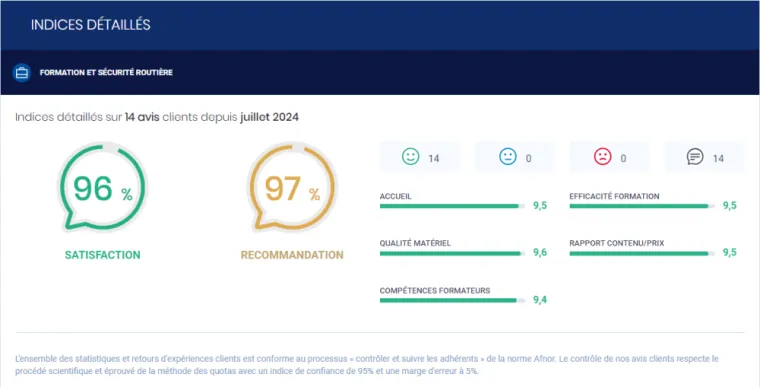Screen dimensions: 760x387
Task: Click the 9,5 score for EFFICACITÉ FORMATION
Action: pos(730,206)
